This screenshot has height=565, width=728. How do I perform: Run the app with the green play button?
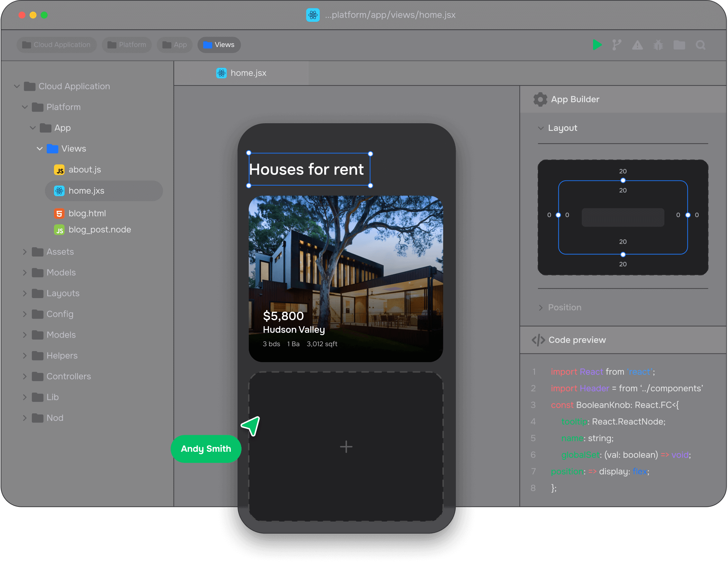(597, 45)
